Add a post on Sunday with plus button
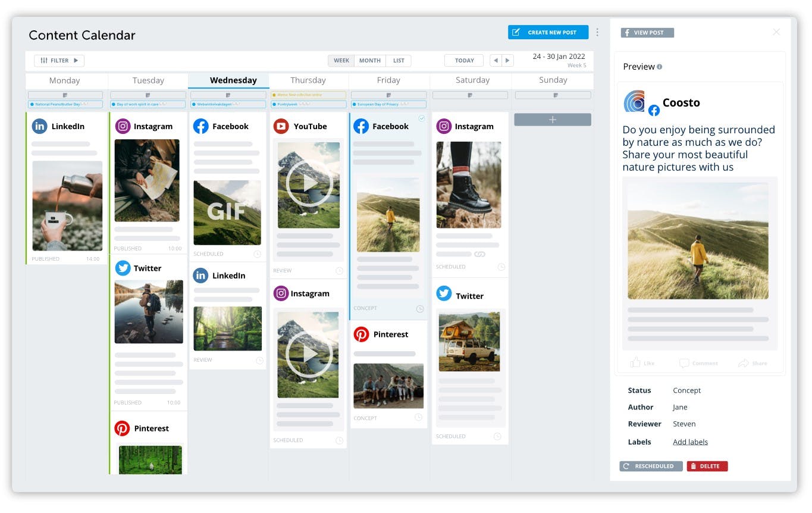 pyautogui.click(x=553, y=120)
